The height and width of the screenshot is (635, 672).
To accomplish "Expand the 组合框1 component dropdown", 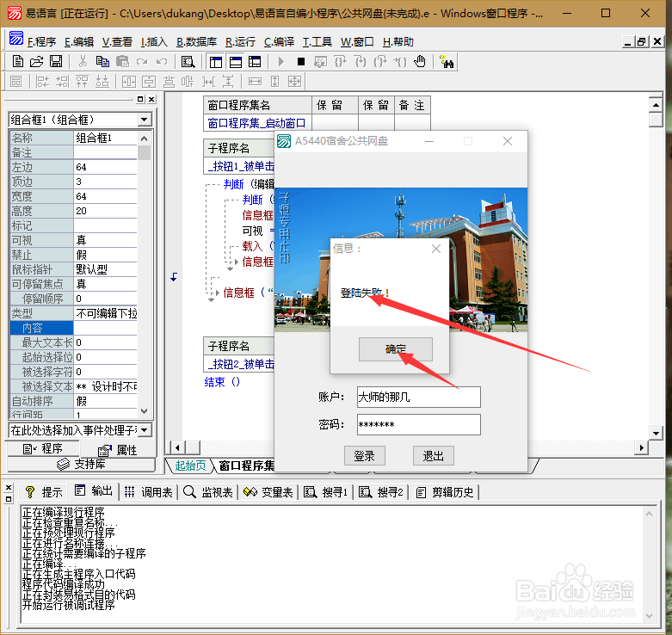I will [x=144, y=120].
